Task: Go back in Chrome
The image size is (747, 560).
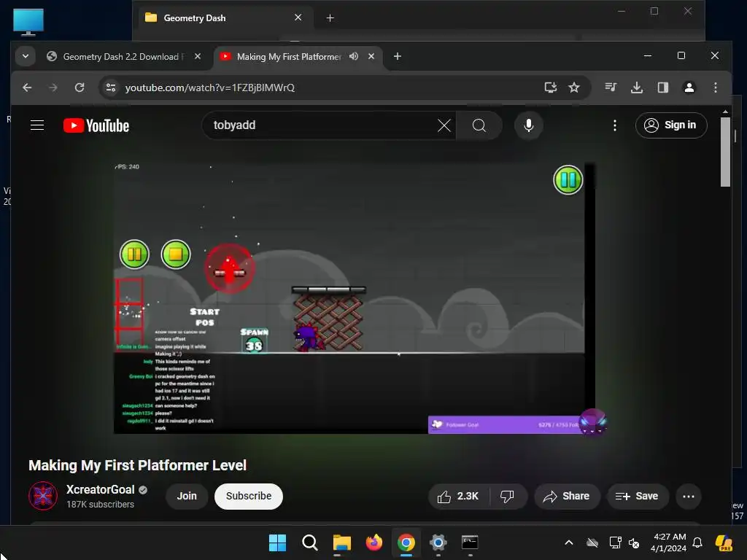Action: [x=27, y=87]
